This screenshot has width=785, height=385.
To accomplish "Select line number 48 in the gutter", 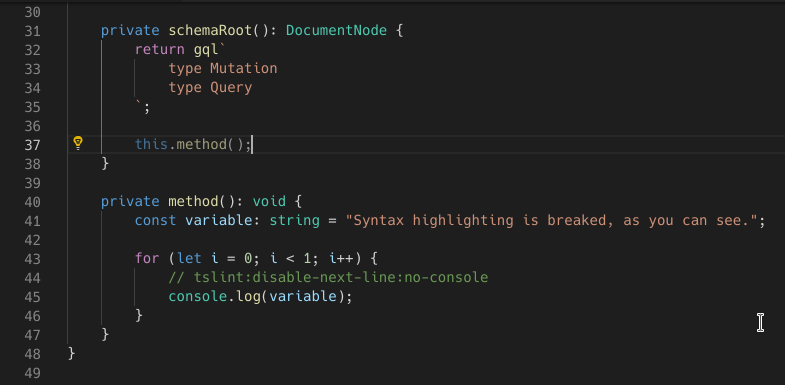I will point(32,353).
